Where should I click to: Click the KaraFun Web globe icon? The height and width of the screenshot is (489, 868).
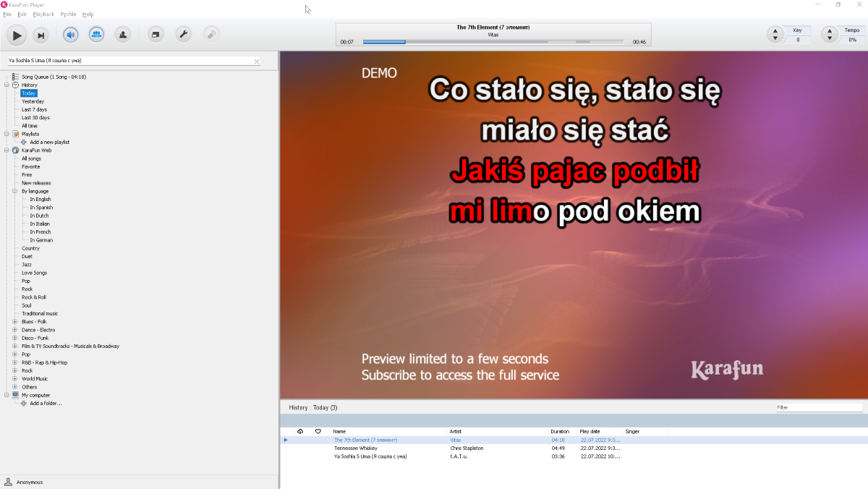click(x=16, y=150)
